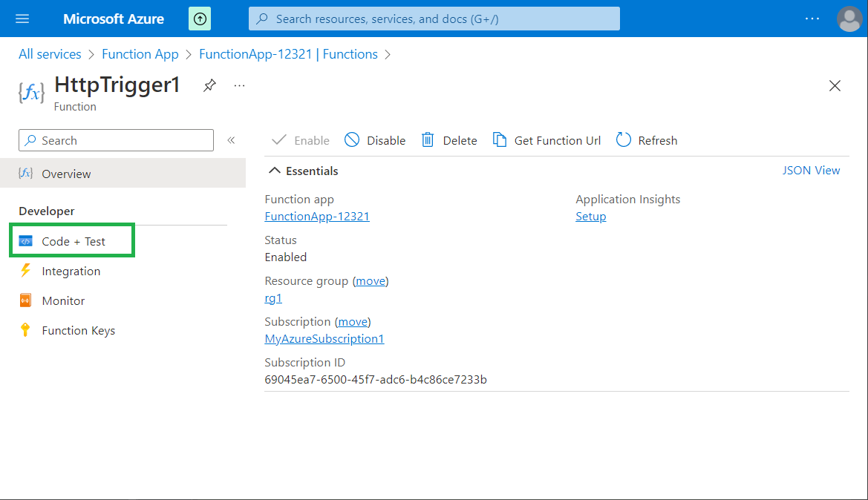This screenshot has width=868, height=500.
Task: Go to FunctionApp-12321 | Functions breadcrumb
Action: (288, 54)
